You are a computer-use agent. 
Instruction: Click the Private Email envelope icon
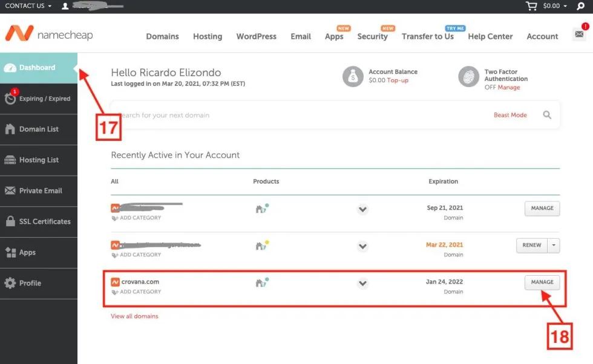pos(10,190)
